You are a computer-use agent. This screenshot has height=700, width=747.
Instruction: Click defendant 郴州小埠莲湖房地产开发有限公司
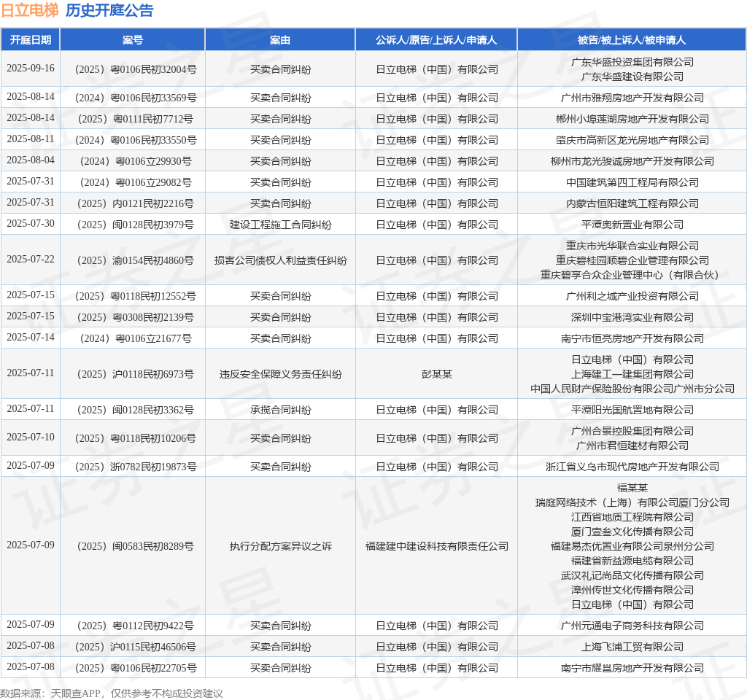coord(632,119)
